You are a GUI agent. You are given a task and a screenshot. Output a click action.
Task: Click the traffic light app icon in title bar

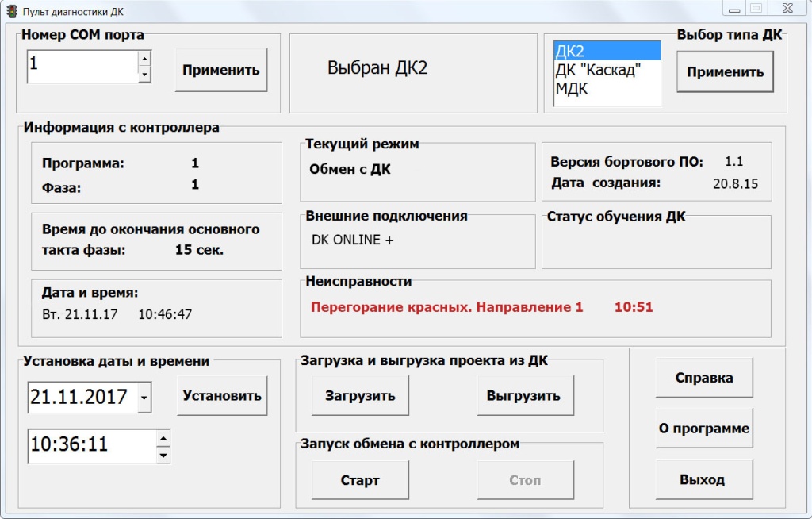click(12, 11)
